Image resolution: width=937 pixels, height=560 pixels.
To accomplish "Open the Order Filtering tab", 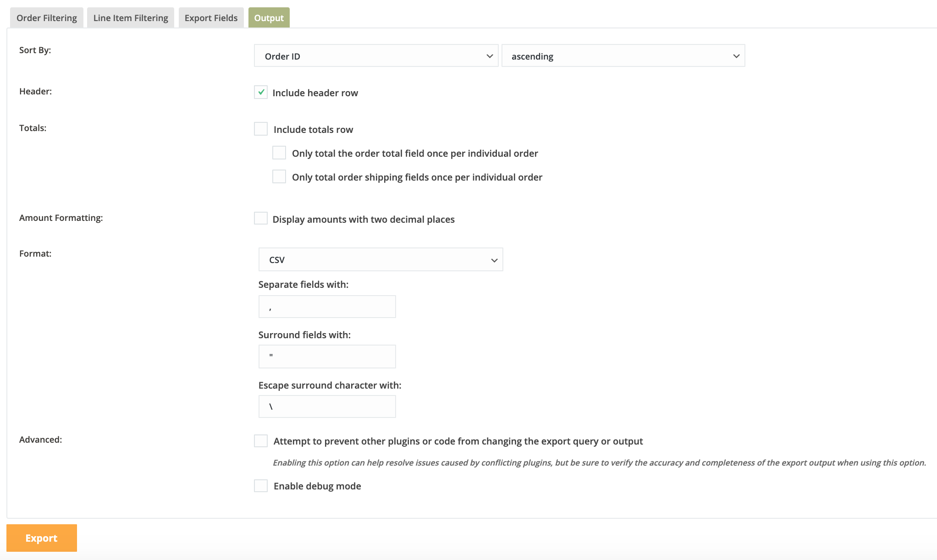I will (x=47, y=18).
